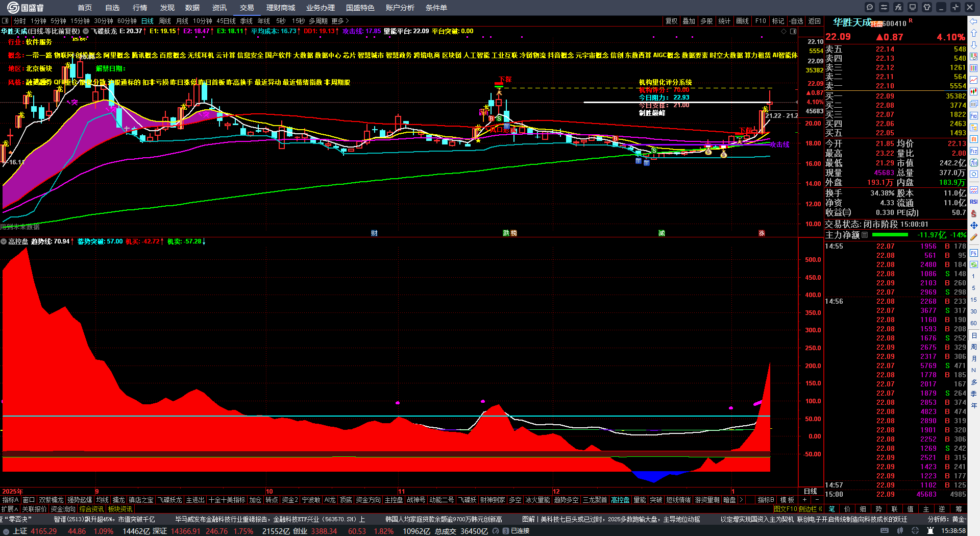This screenshot has height=536, width=980.
Task: Toggle 复权 adjustment option
Action: (x=672, y=21)
